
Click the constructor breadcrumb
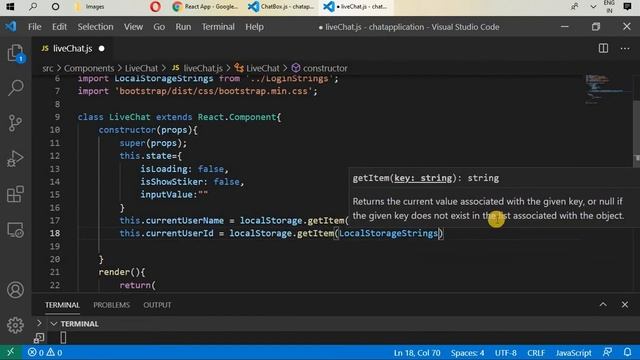tap(320, 68)
